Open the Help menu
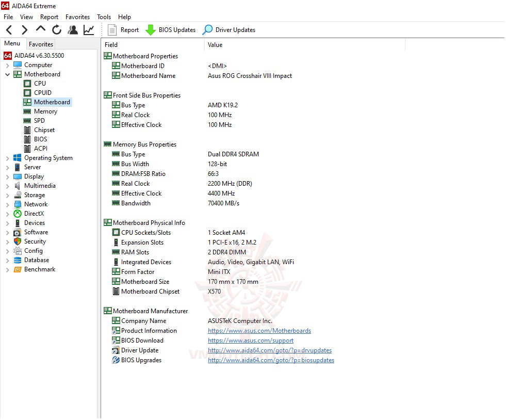506x420 pixels. [124, 17]
